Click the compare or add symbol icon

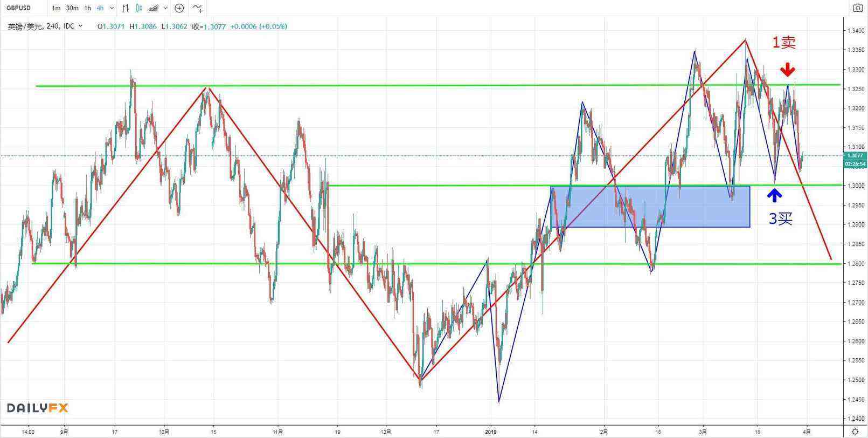pos(179,8)
